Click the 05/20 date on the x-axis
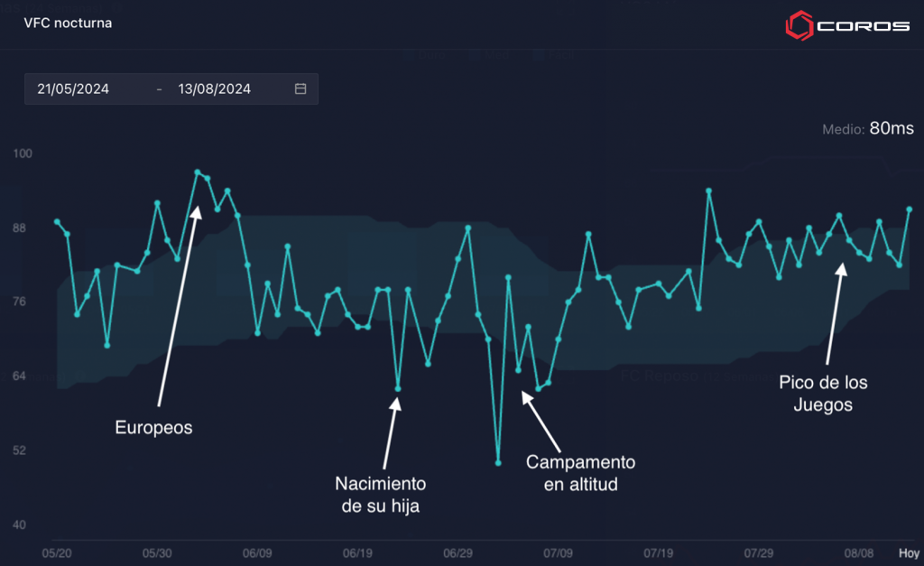This screenshot has width=924, height=566. tap(58, 552)
